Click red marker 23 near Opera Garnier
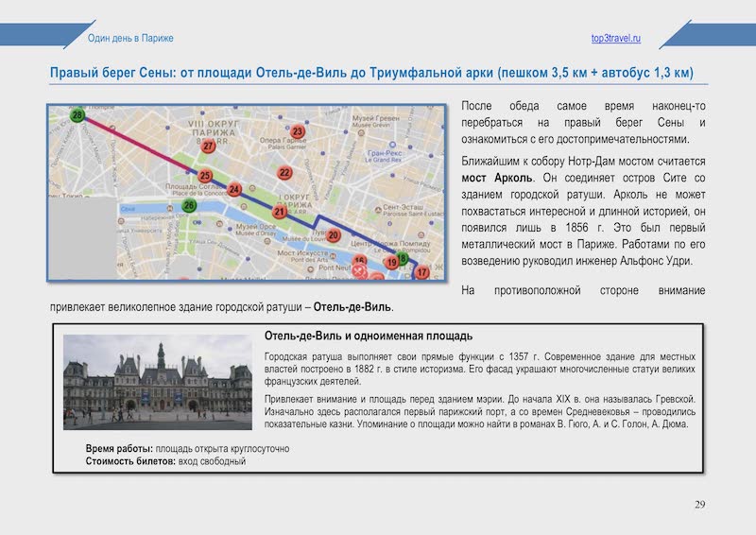 [x=298, y=131]
